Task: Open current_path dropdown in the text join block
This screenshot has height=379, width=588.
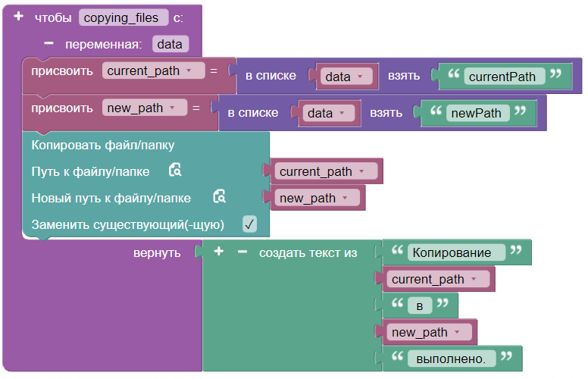Action: [x=439, y=279]
